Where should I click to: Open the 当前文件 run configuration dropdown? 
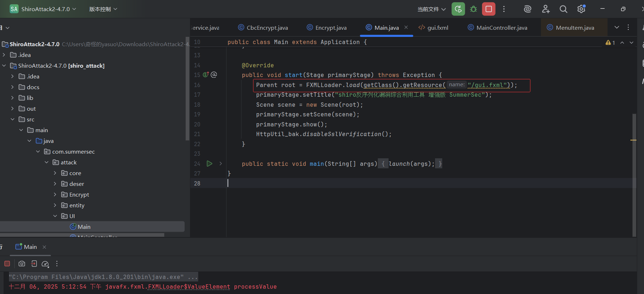pyautogui.click(x=431, y=9)
